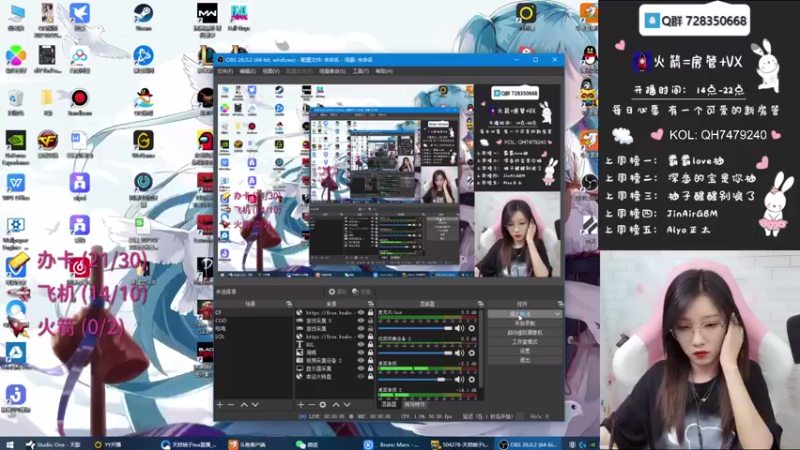Hide the 视频采集设备 2 source
The height and width of the screenshot is (450, 800).
click(361, 360)
